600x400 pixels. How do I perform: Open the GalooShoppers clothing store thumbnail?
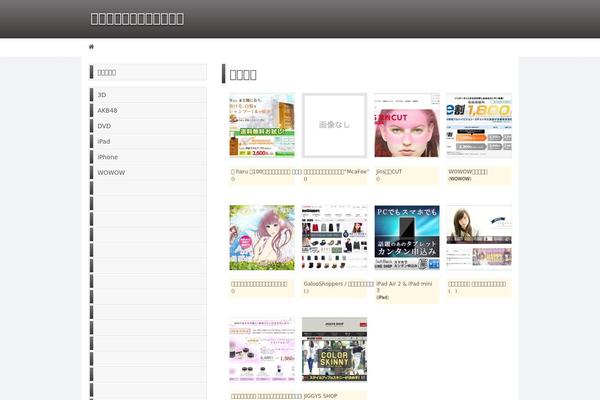click(334, 237)
